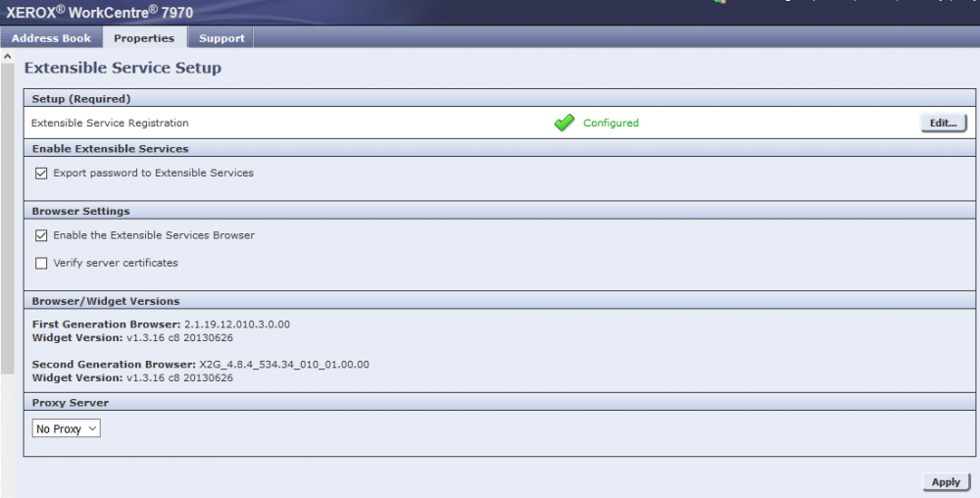Click the green Configured checkmark icon
The width and height of the screenshot is (980, 498).
(x=563, y=124)
